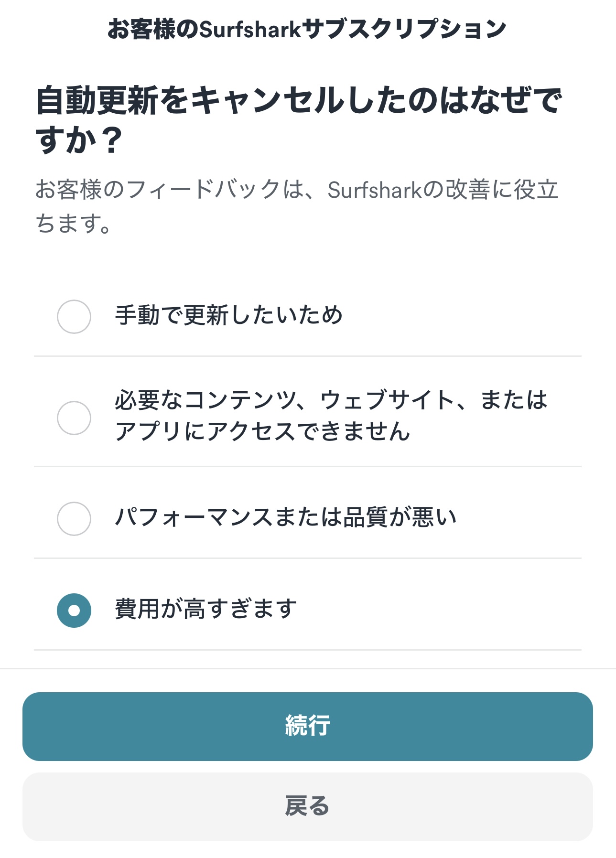Click the お客様のSurfsharkサブスクリプション header title
Viewport: 616px width, 858px height.
pyautogui.click(x=307, y=29)
